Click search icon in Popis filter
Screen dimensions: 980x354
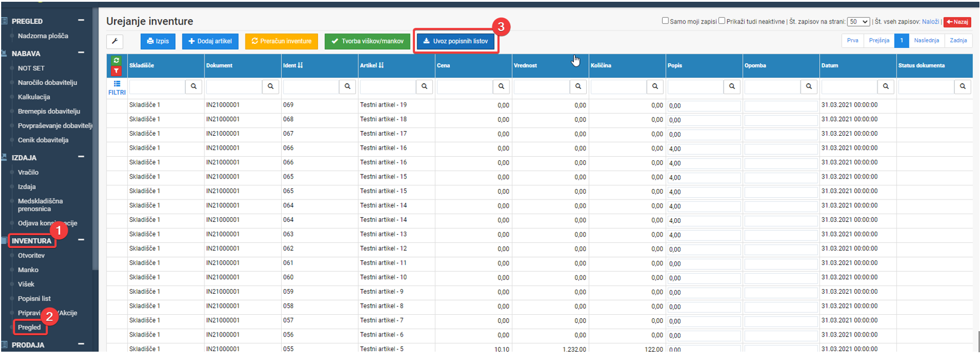click(x=732, y=87)
